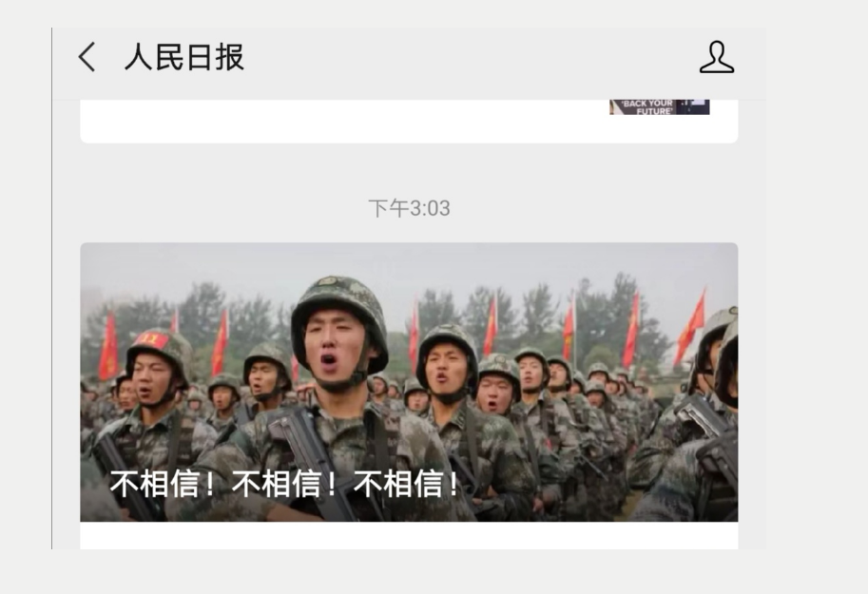The width and height of the screenshot is (868, 594).
Task: Click the white card strip below cover image
Action: click(x=409, y=535)
